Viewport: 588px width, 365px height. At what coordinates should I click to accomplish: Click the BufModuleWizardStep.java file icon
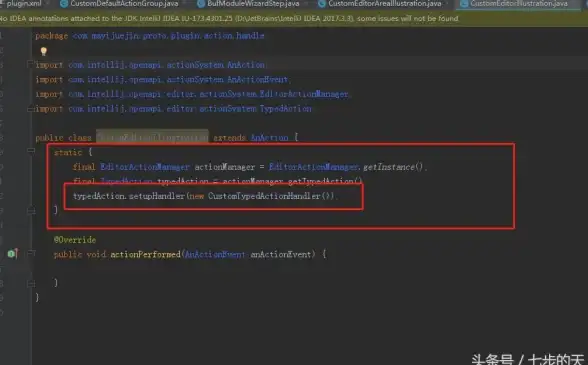201,3
